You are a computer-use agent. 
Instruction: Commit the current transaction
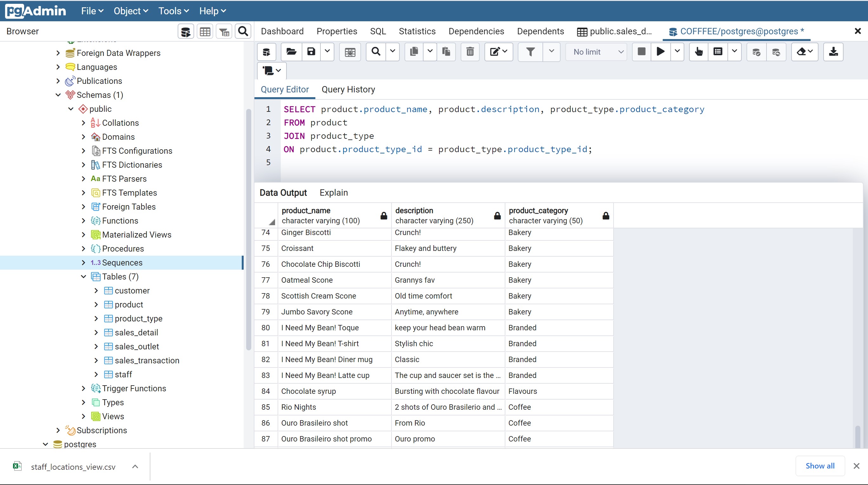coord(756,51)
